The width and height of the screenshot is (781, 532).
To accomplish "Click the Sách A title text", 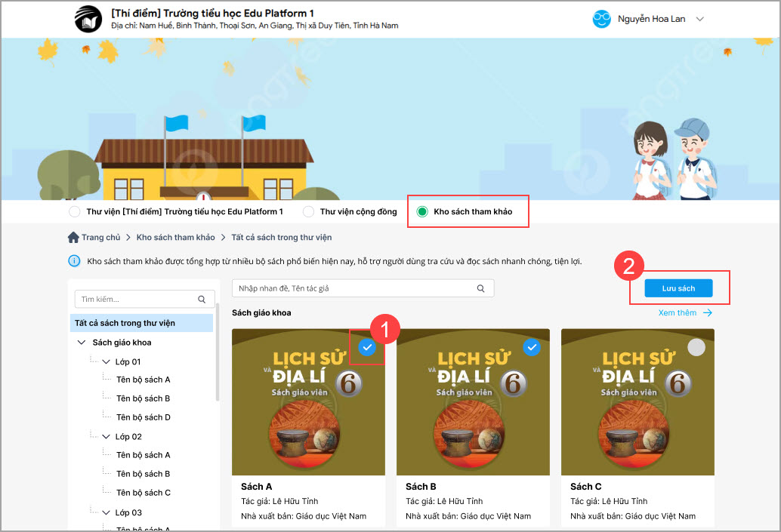I will [x=257, y=486].
